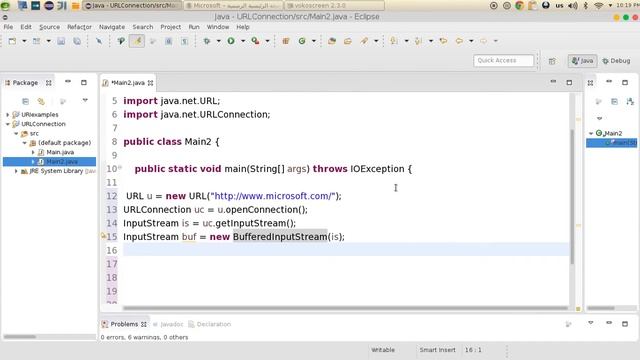Click the Previous Annotation icon
The image size is (640, 360).
[418, 41]
